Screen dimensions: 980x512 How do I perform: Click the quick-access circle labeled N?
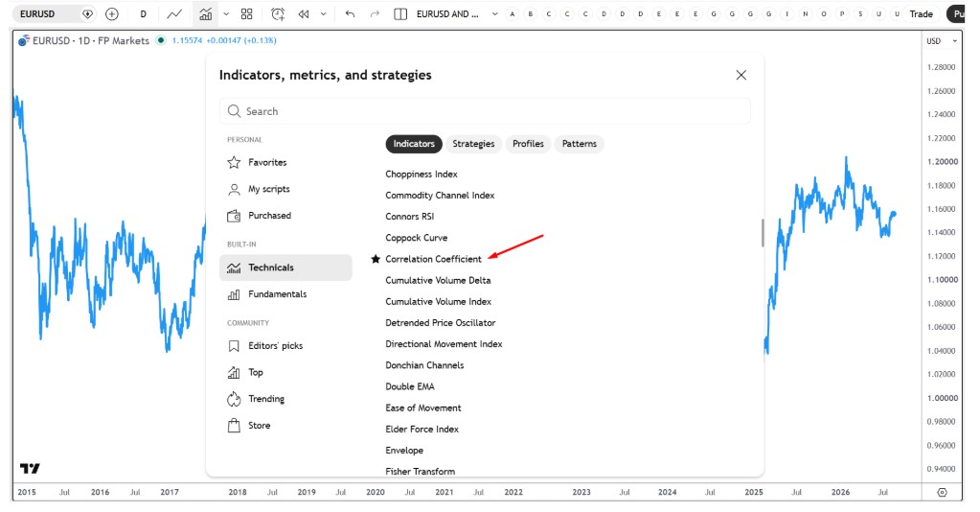(x=805, y=13)
